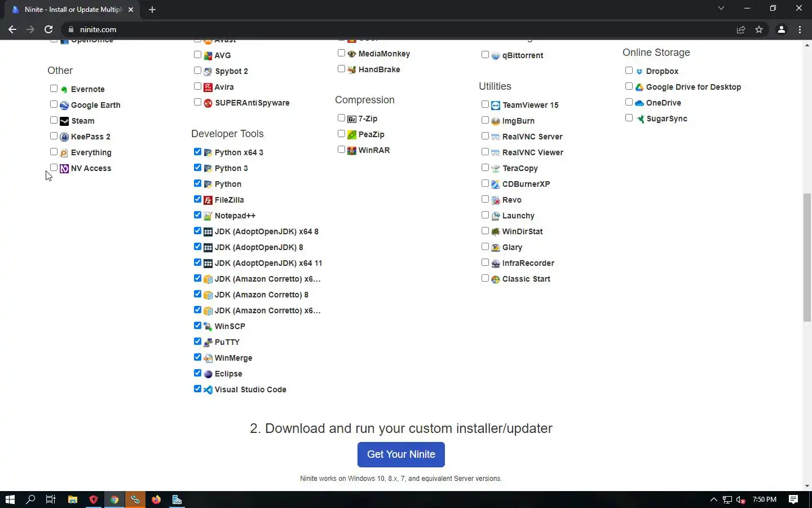Open File Explorer from the taskbar

(x=72, y=500)
